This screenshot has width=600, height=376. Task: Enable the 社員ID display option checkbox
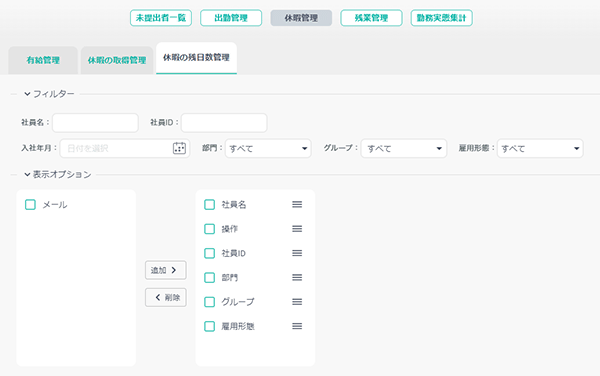click(x=209, y=253)
